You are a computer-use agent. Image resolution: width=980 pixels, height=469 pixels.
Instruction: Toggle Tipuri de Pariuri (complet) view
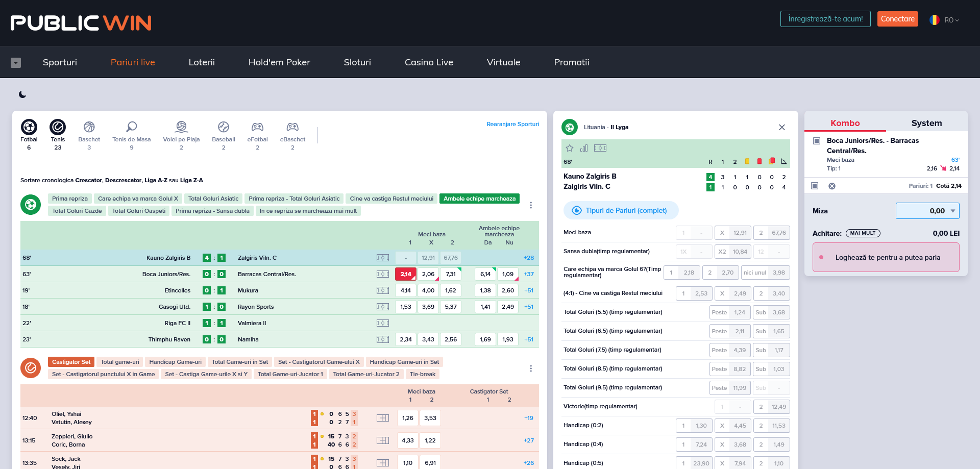tap(621, 210)
